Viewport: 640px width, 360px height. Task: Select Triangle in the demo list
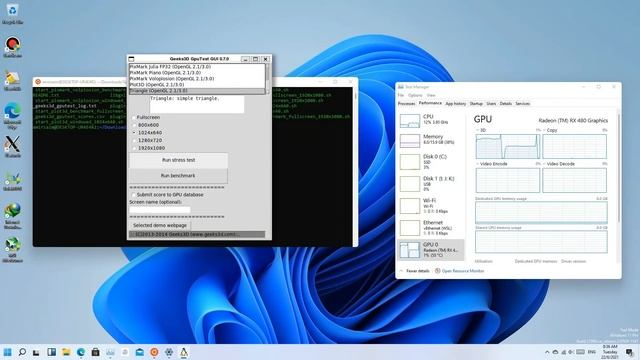click(197, 91)
